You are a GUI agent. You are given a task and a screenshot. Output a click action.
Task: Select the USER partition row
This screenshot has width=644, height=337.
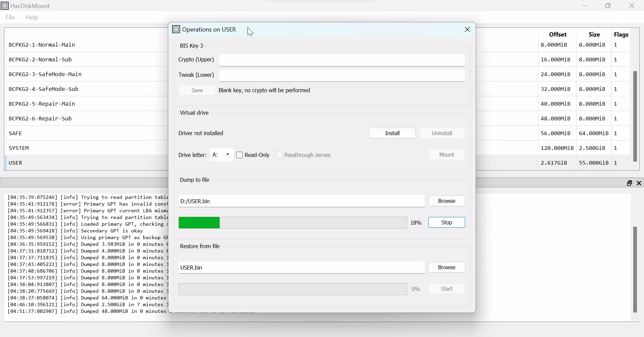point(87,163)
